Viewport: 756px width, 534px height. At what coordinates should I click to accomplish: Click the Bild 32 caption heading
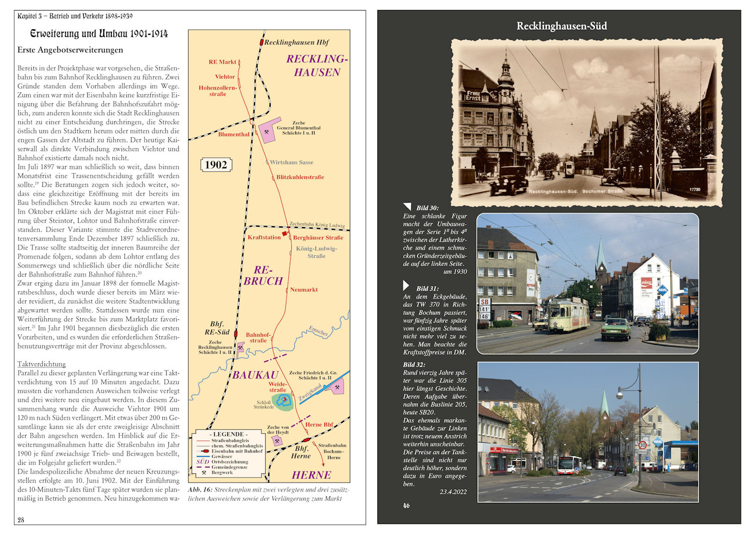(x=414, y=364)
